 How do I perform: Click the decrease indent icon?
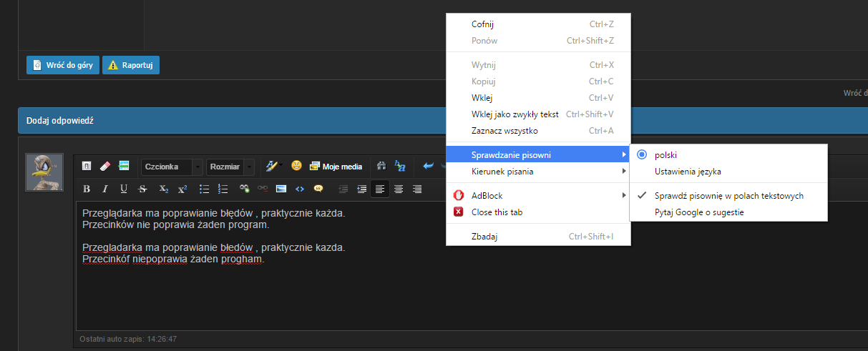pyautogui.click(x=343, y=189)
